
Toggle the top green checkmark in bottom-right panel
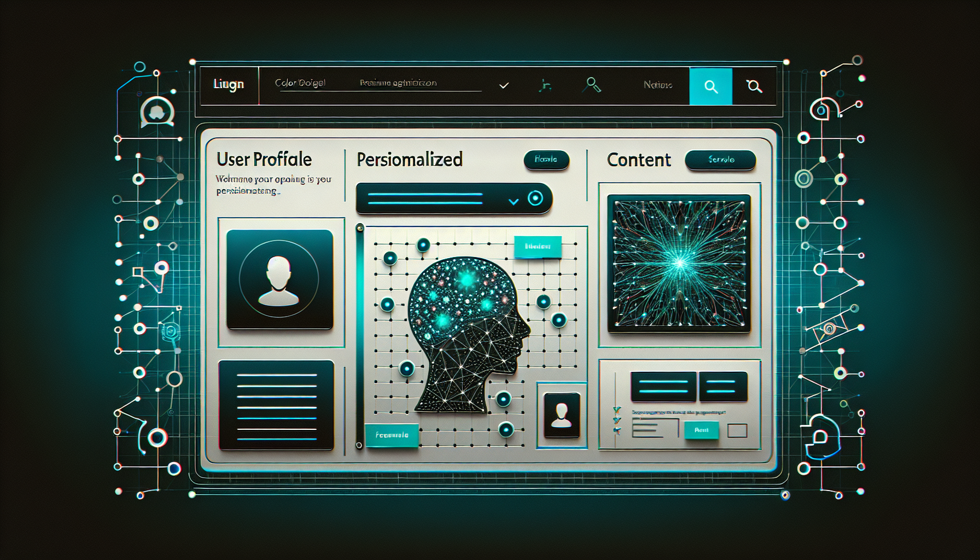coord(617,410)
